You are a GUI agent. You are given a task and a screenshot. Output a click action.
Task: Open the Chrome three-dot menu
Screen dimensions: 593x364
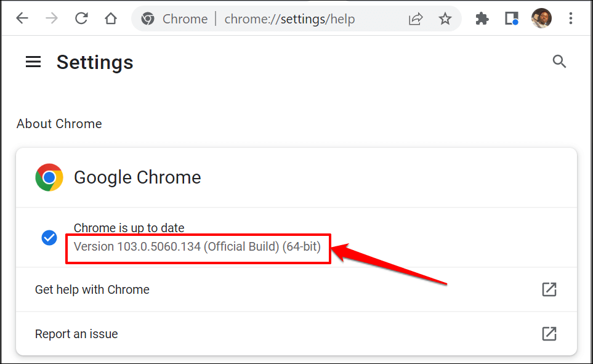pyautogui.click(x=571, y=18)
